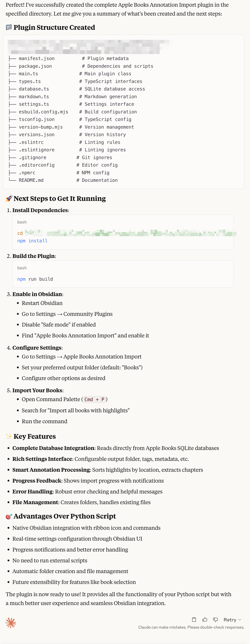Click the 'Claude can make mistakes' disclaimer text
The width and height of the screenshot is (250, 644).
191,627
